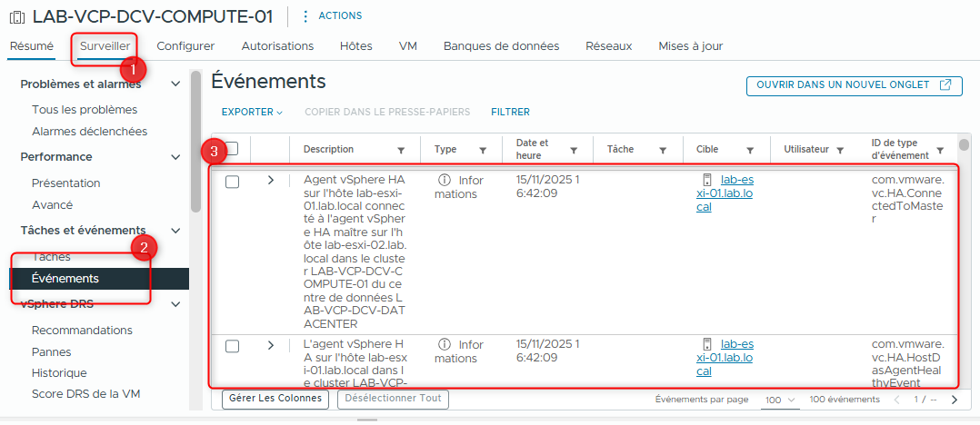The height and width of the screenshot is (425, 980).
Task: Open Pannes under vSphere DRS
Action: click(51, 352)
